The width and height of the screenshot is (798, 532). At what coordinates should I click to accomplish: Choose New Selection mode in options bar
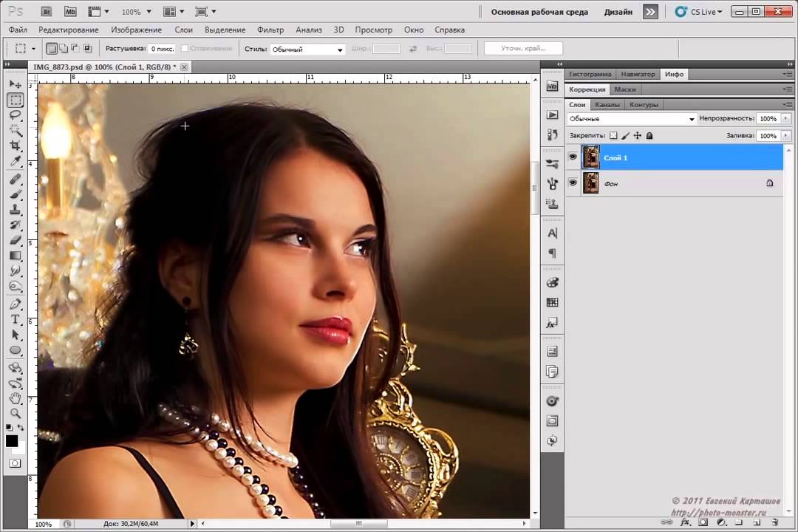52,48
